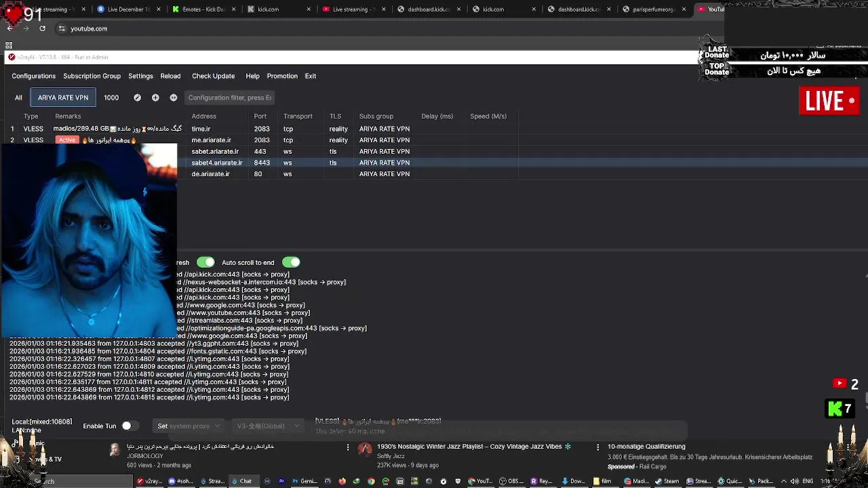Open YouTube Chrome window in taskbar
The image size is (868, 488).
pyautogui.click(x=481, y=481)
